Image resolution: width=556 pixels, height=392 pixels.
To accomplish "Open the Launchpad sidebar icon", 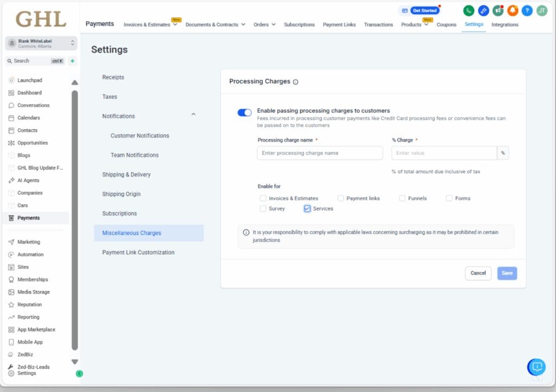I will (x=12, y=80).
